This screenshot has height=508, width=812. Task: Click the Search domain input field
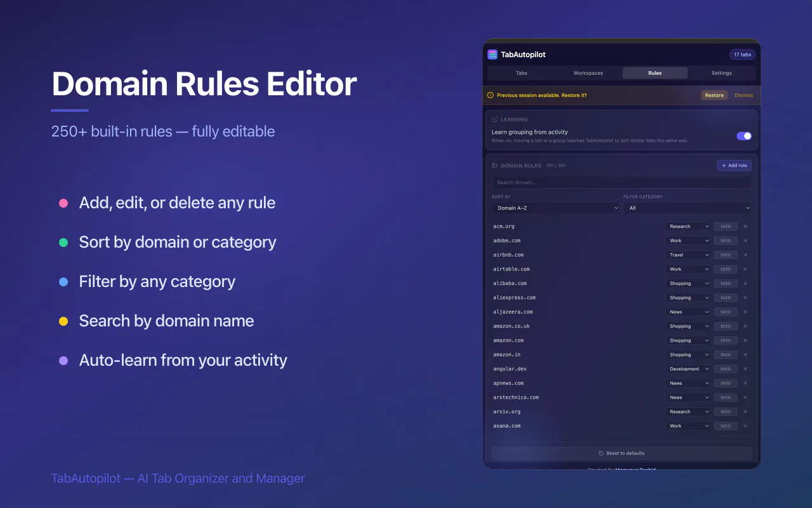click(622, 182)
